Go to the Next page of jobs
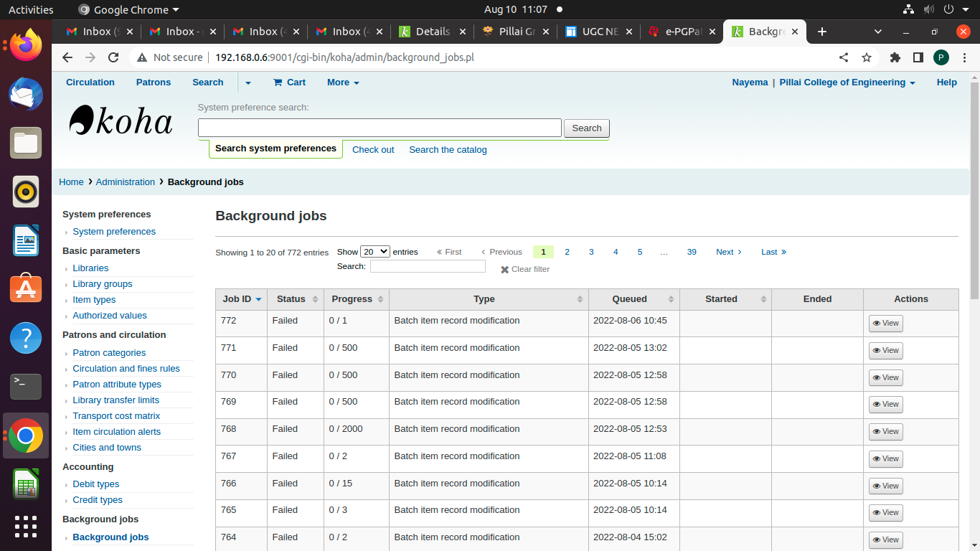 [728, 252]
